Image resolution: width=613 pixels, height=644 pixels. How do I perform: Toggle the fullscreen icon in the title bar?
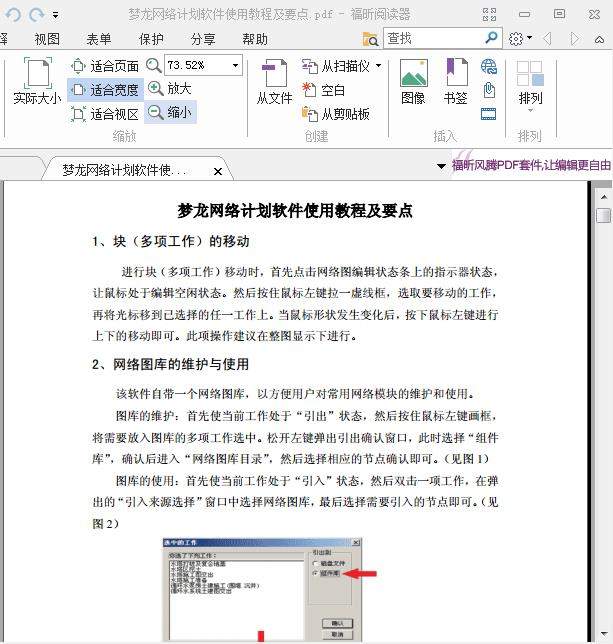pos(489,14)
